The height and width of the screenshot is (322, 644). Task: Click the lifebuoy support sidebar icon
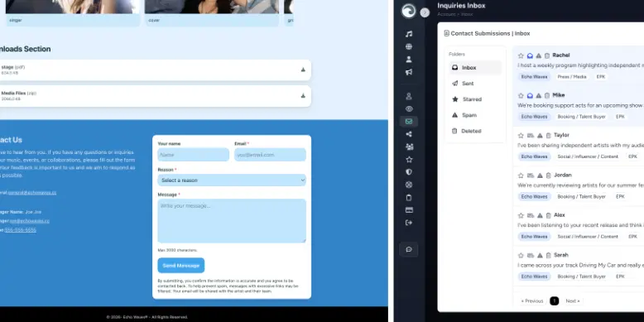click(409, 185)
